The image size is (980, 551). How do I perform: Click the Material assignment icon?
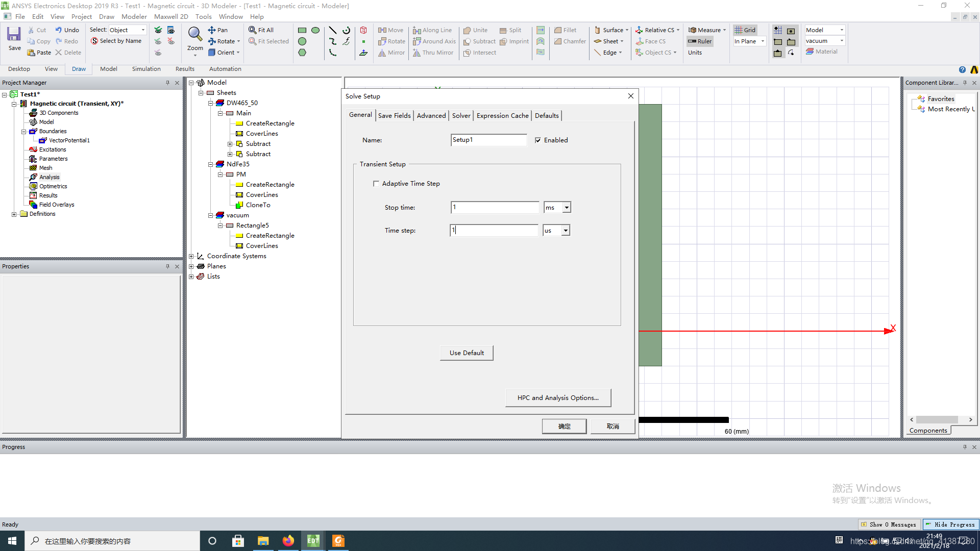coord(822,52)
